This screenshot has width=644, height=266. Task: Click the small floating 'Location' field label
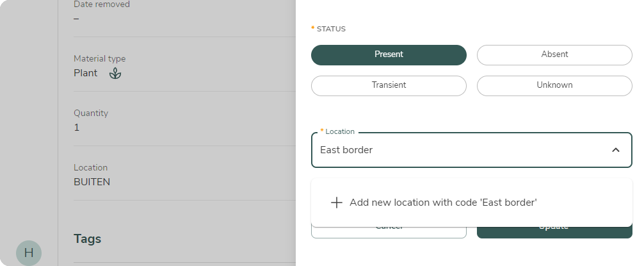340,131
